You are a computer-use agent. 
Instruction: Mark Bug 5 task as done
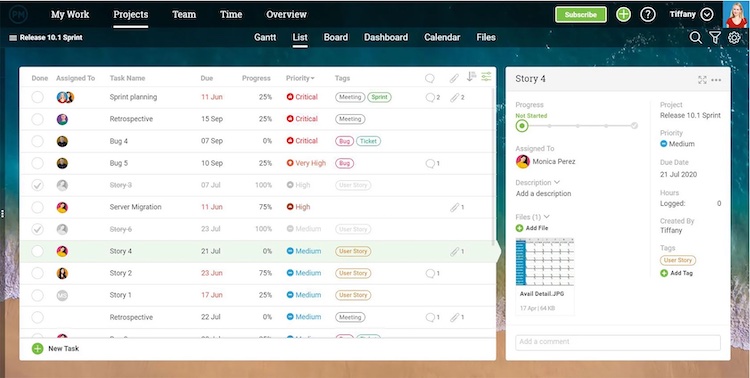[x=37, y=163]
